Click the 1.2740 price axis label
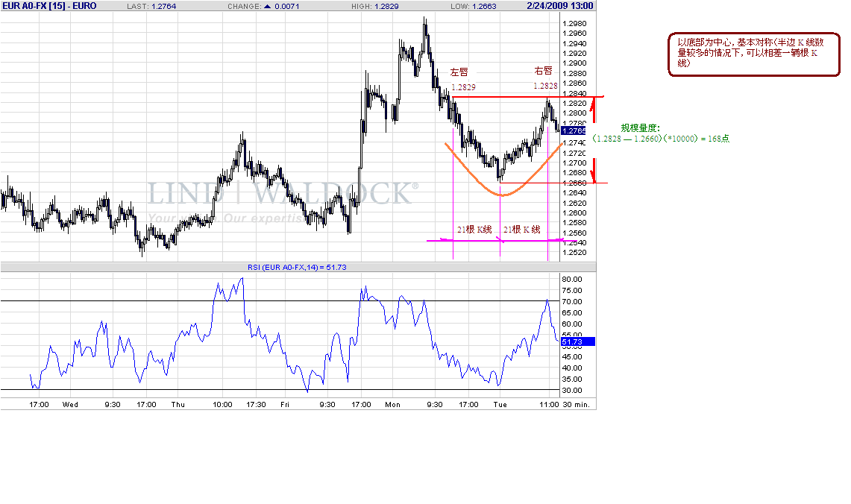Viewport: 851px width, 504px height. (x=574, y=143)
